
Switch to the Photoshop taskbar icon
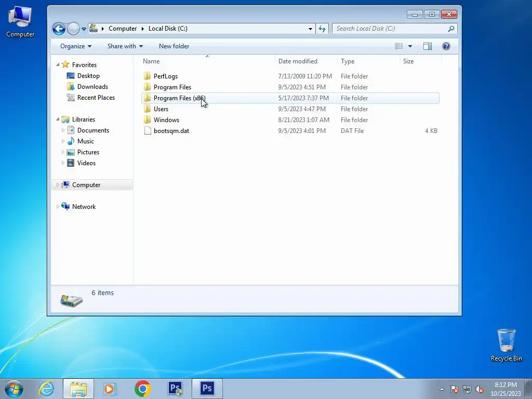[207, 389]
